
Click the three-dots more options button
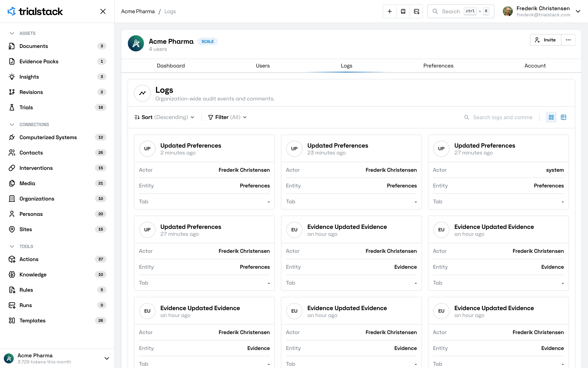click(568, 40)
